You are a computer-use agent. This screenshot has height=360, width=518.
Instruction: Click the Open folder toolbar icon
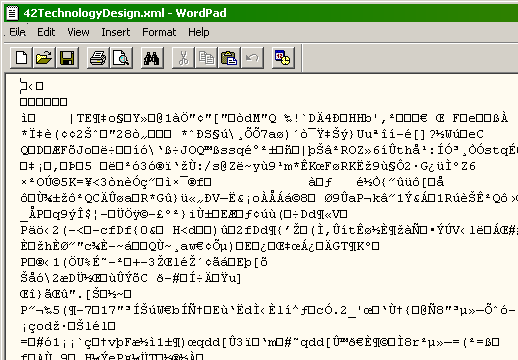(44, 58)
